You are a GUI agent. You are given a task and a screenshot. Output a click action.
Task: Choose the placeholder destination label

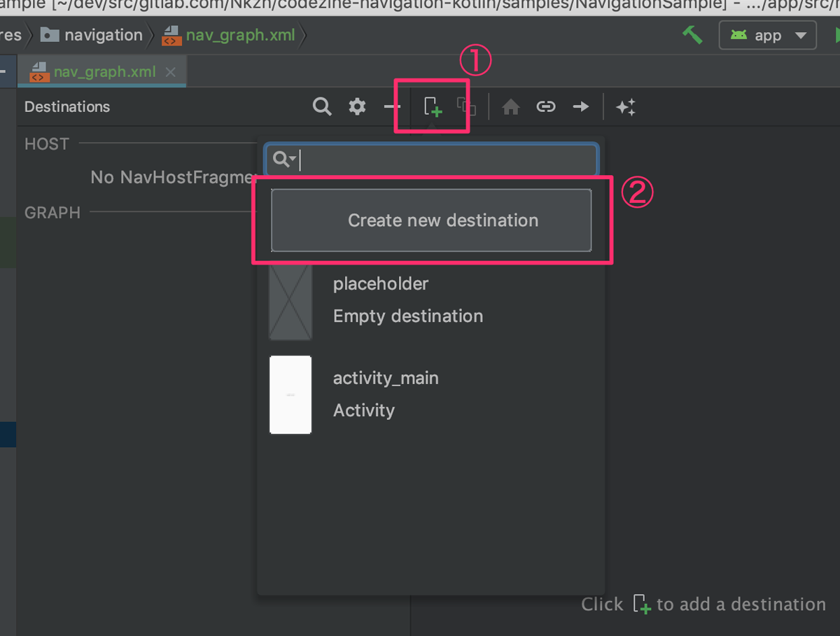pyautogui.click(x=381, y=284)
